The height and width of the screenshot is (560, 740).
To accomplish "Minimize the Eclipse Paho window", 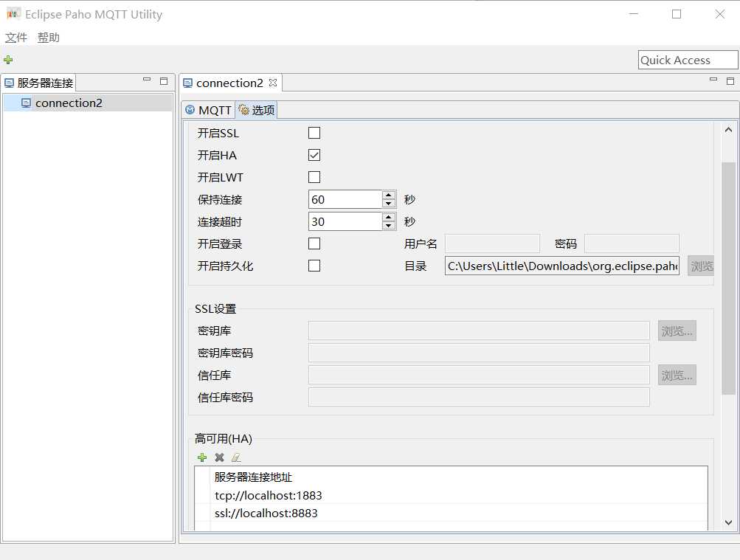I will 633,14.
